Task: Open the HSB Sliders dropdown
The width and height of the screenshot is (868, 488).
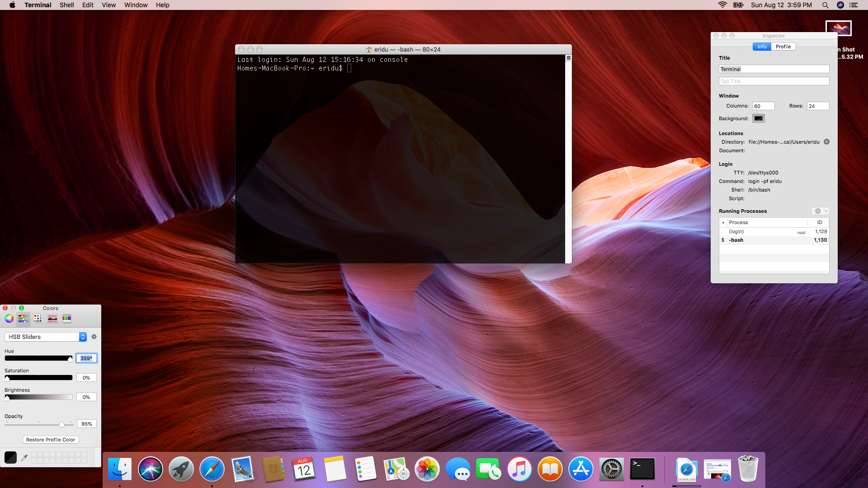Action: pyautogui.click(x=45, y=337)
